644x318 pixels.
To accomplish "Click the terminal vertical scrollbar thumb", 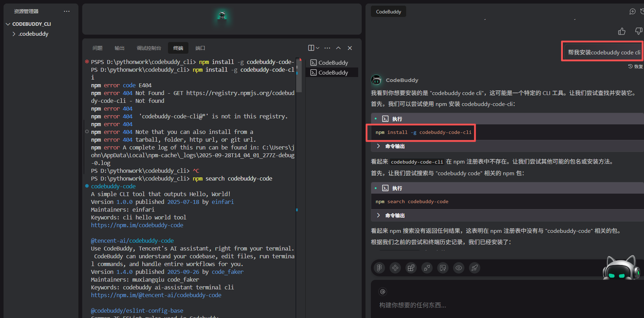I will point(299,75).
